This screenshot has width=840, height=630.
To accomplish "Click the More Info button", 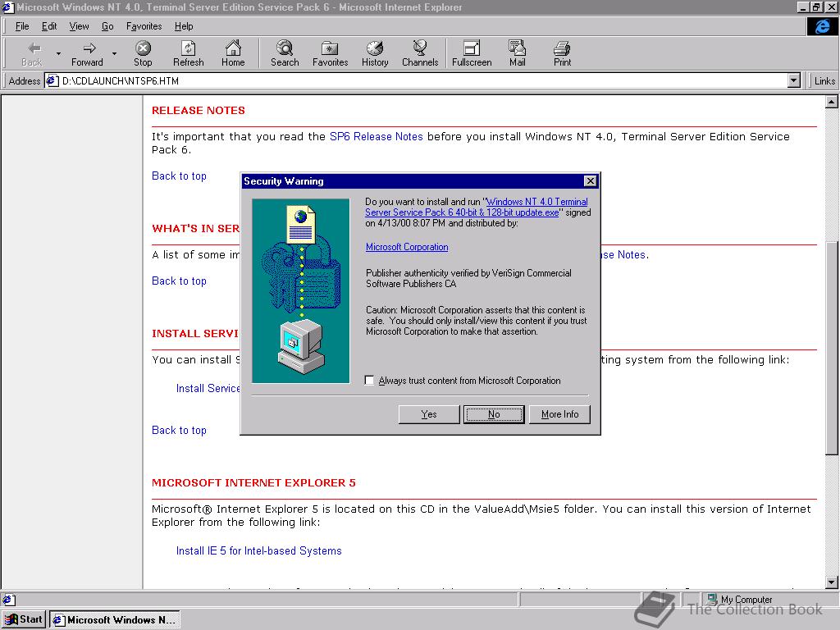I will [559, 414].
